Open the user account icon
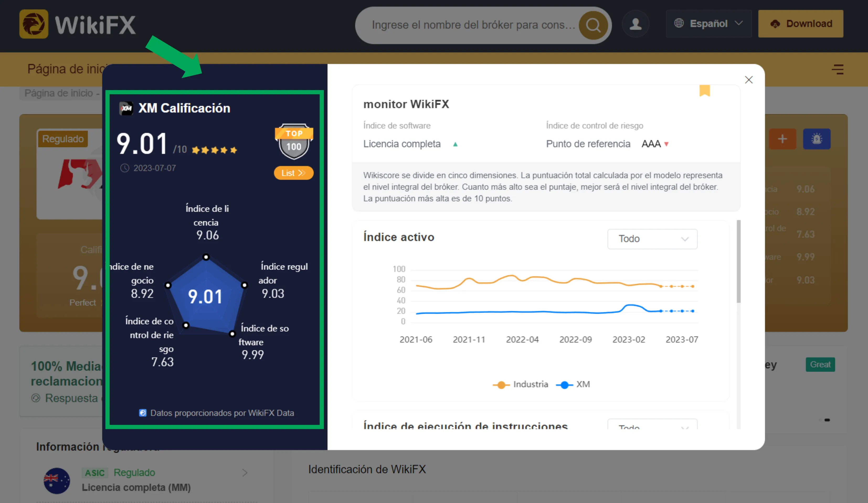868x503 pixels. 636,24
